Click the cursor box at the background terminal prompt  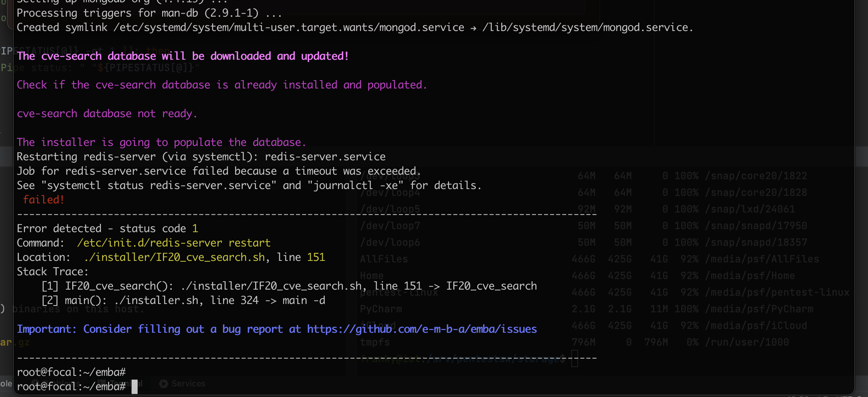click(x=575, y=358)
